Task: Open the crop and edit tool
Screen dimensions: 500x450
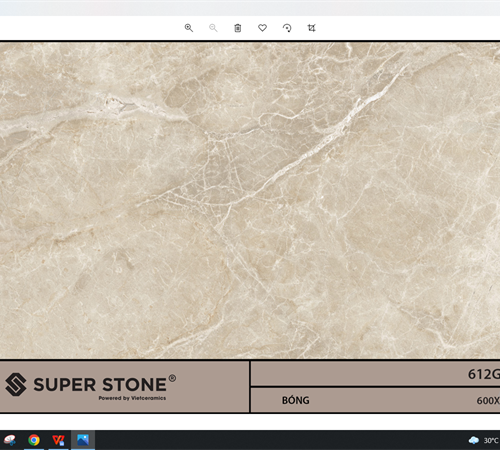Action: [x=311, y=28]
